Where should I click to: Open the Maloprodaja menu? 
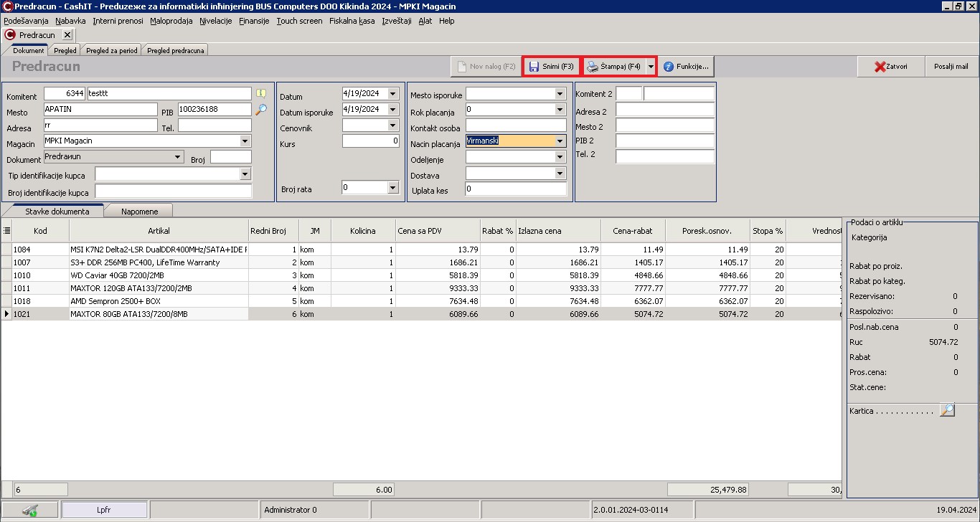coord(171,21)
